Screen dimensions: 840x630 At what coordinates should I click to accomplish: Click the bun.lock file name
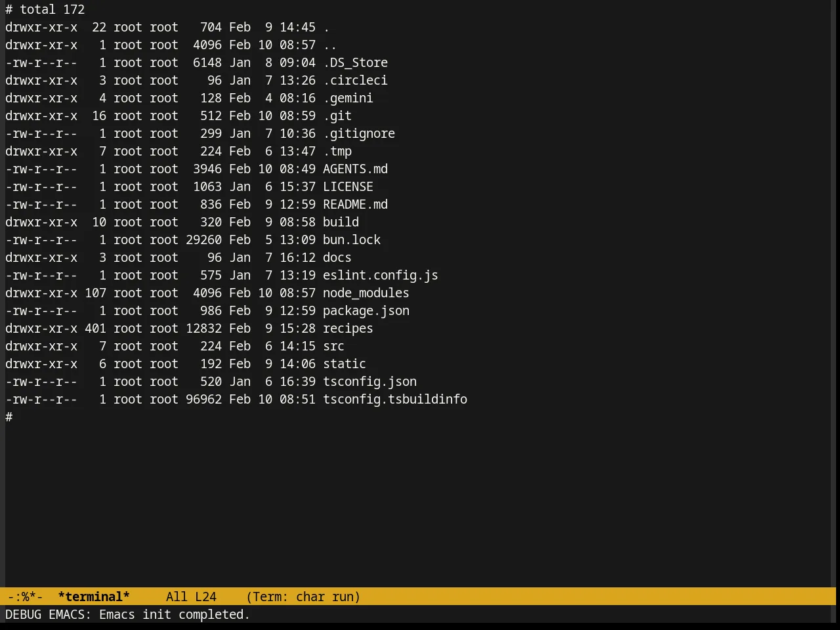[352, 240]
